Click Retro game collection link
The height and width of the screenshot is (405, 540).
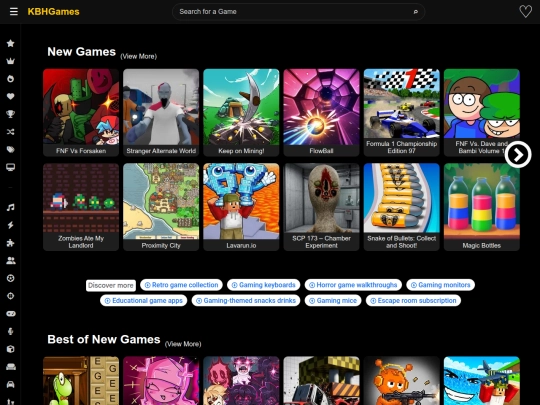181,285
